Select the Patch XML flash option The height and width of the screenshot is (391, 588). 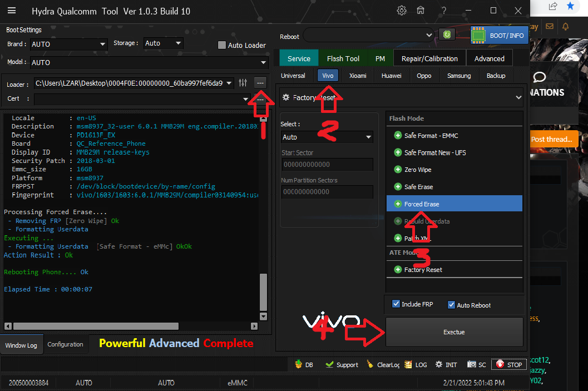click(454, 238)
